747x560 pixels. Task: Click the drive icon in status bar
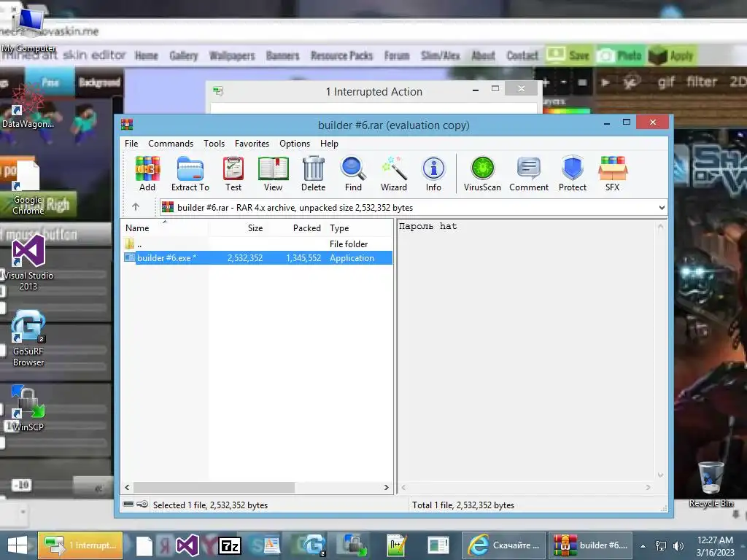coord(128,504)
